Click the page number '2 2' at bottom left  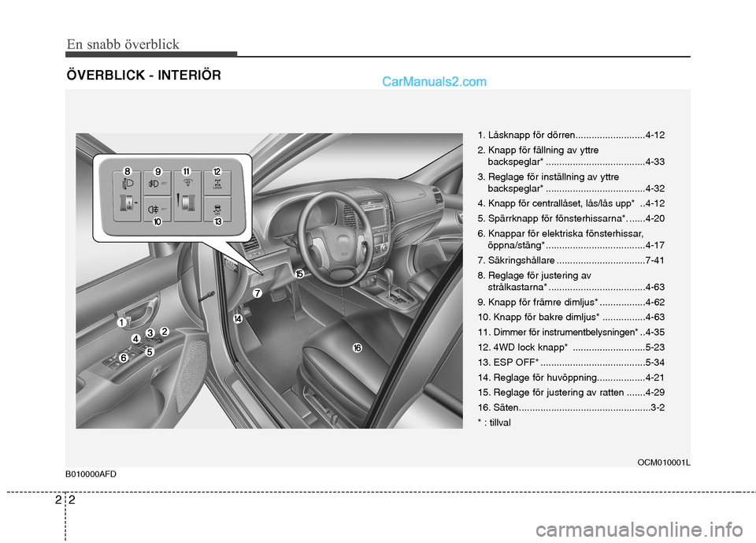point(65,500)
